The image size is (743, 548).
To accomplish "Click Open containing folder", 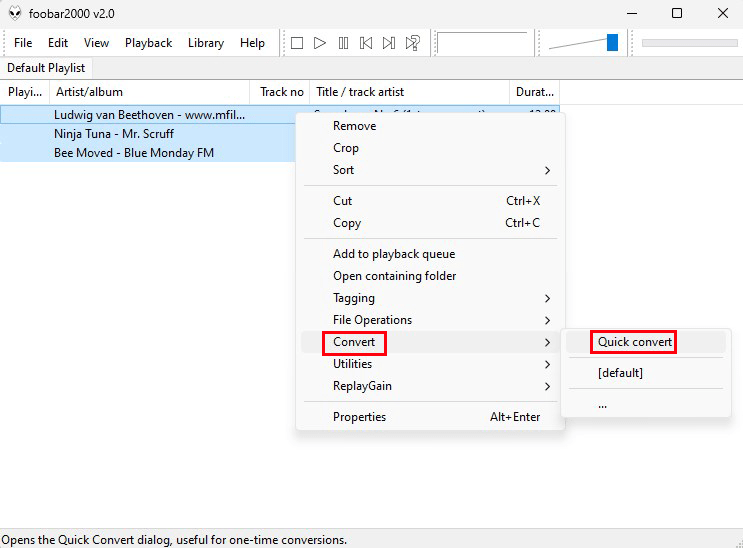I will pos(430,276).
